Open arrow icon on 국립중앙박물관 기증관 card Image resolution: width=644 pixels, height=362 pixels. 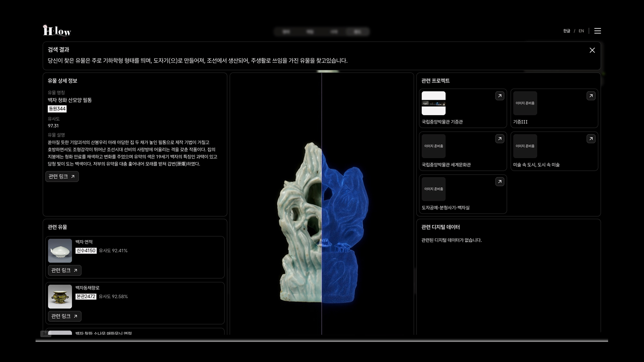[x=499, y=96]
